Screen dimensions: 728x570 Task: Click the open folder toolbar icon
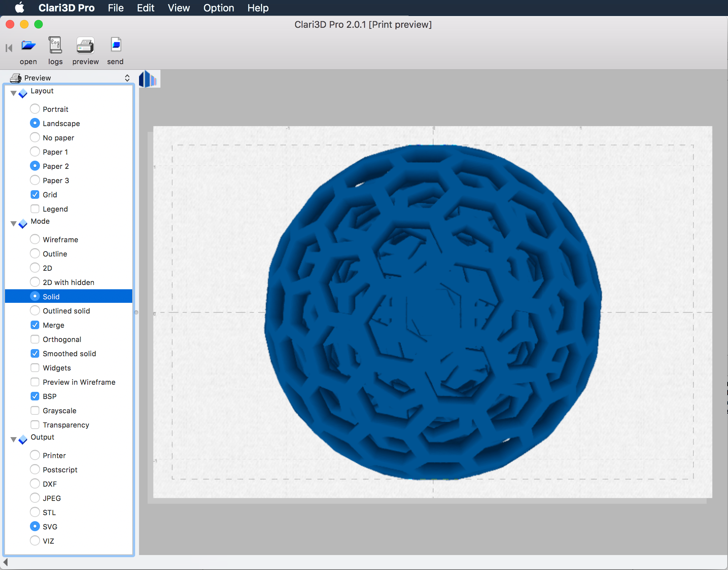[28, 45]
